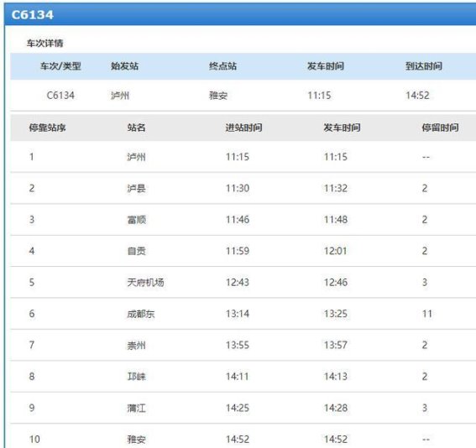Screen dimensions: 476x448
Task: Click departure time 14:28 for 蒲江
Action: [x=336, y=408]
